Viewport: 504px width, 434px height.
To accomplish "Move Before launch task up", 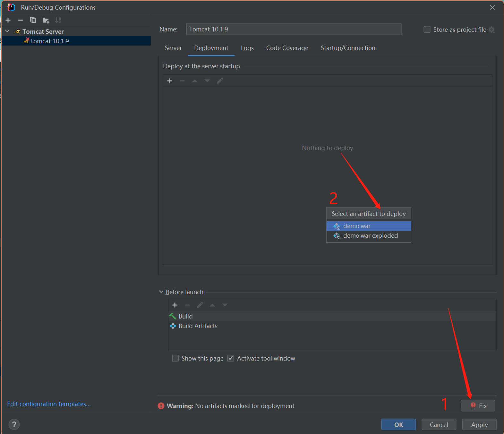I will pos(212,305).
